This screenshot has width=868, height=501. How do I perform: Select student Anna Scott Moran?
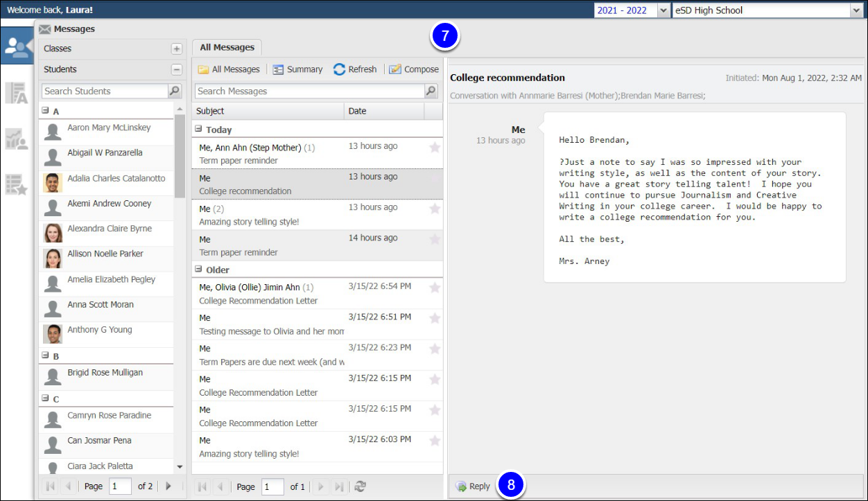tap(106, 309)
